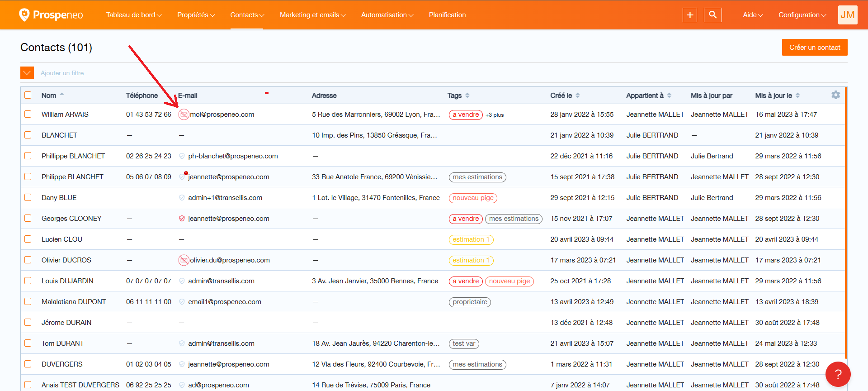Image resolution: width=868 pixels, height=391 pixels.
Task: Click the email status icon for Malalatiana DUPONT
Action: click(182, 302)
